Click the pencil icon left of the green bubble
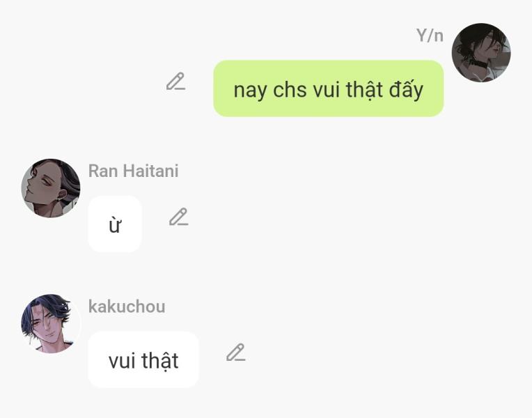The height and width of the screenshot is (418, 532). (175, 82)
